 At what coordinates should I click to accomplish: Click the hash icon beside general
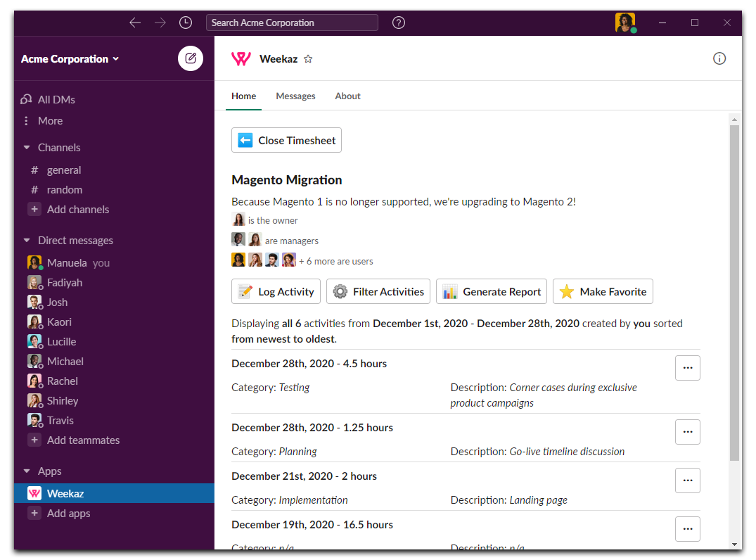click(34, 170)
